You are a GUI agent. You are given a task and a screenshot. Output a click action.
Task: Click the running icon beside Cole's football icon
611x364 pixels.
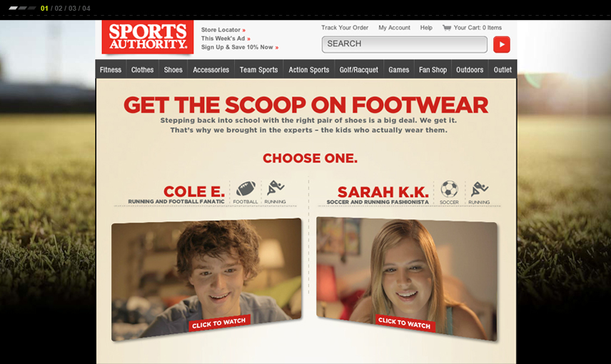click(x=275, y=188)
